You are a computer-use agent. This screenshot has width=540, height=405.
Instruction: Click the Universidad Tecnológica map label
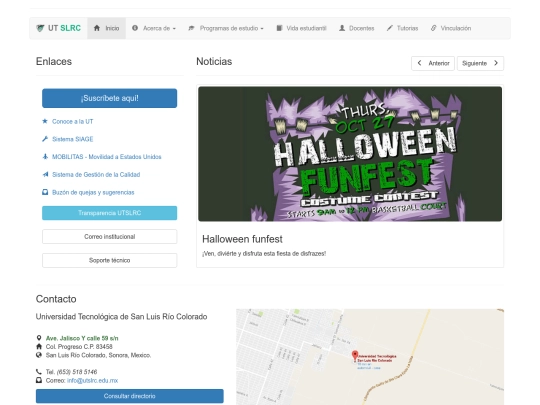377,358
